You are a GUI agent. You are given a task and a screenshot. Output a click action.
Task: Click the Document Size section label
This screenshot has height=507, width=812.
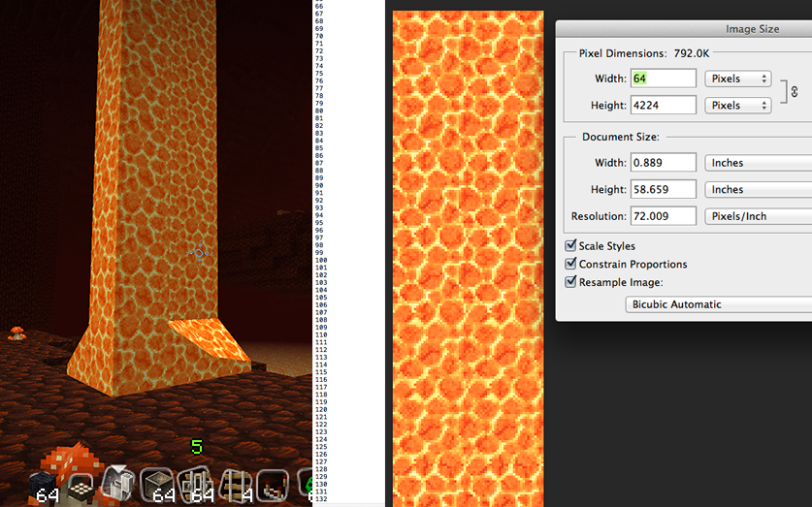point(620,137)
